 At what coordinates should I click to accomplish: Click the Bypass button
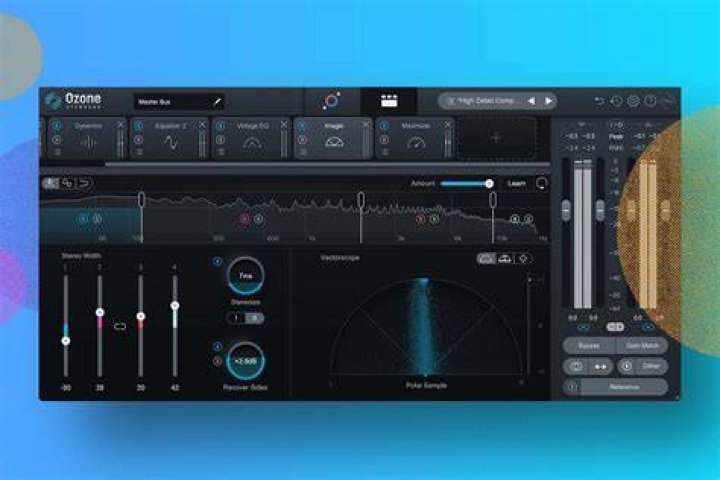coord(589,345)
